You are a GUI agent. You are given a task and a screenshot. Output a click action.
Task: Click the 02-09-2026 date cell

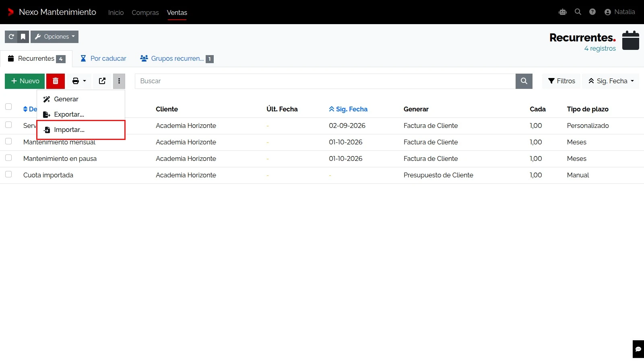(347, 125)
